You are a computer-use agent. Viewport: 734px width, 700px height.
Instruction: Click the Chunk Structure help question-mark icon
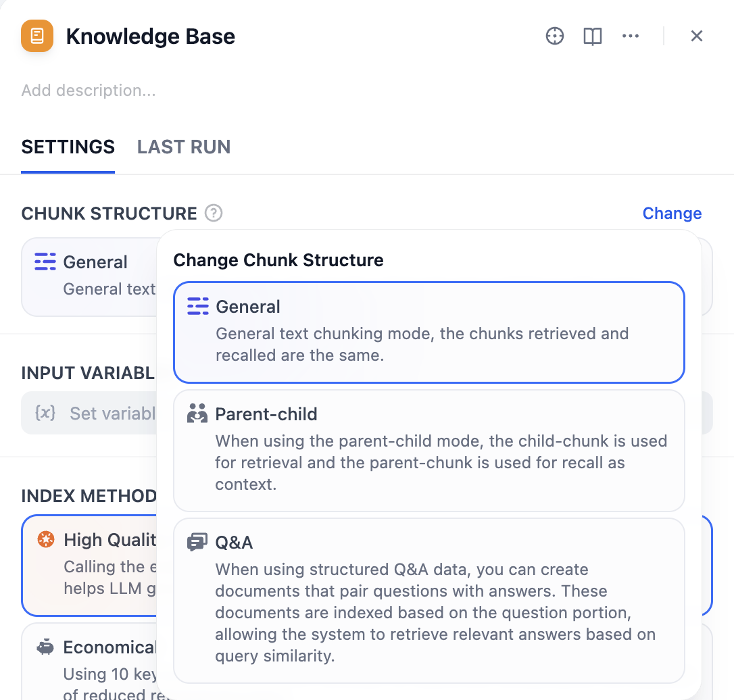point(214,214)
